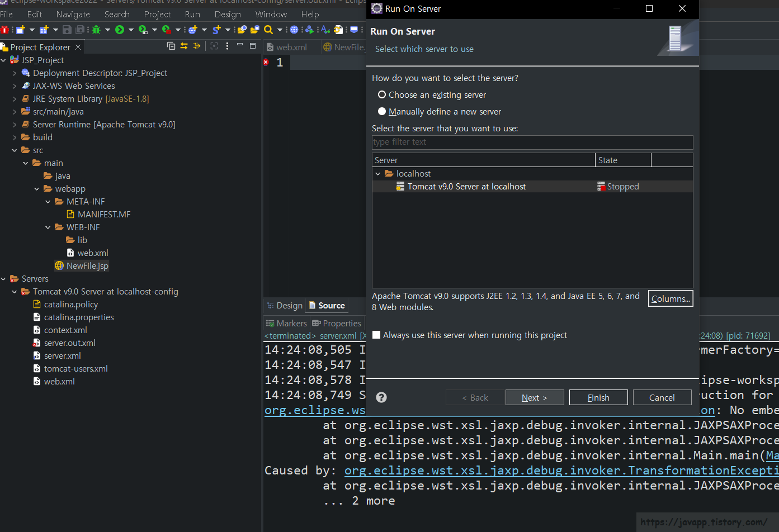Switch to the Markers view tab
Screen dimensions: 779x532
[x=286, y=324]
